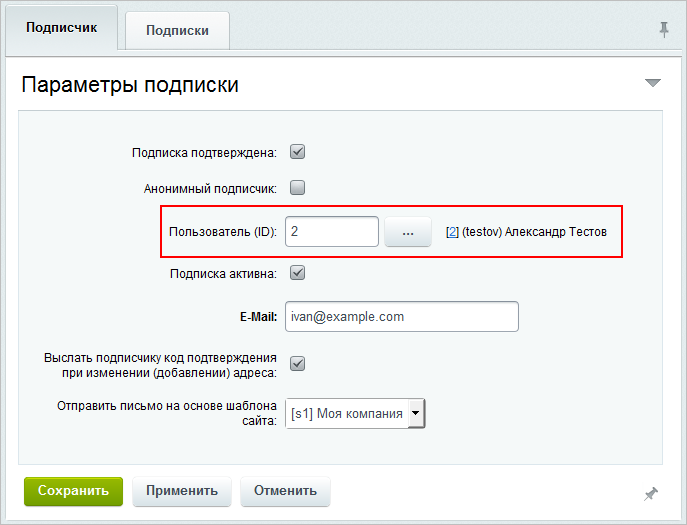Click the pin icon beside the Отменить button row
This screenshot has width=687, height=525.
(x=651, y=493)
